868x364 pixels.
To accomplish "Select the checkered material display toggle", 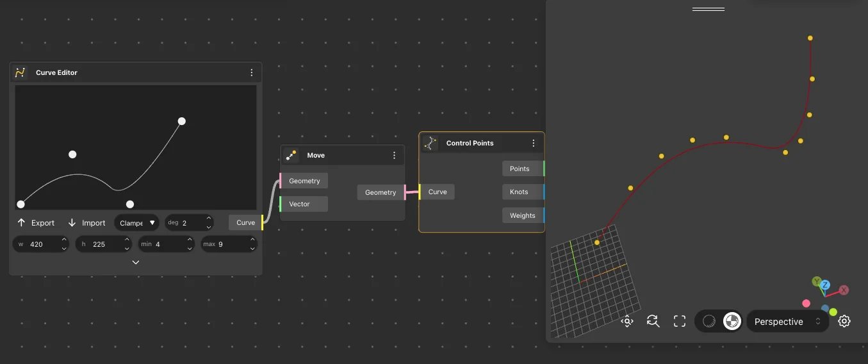I will (x=732, y=321).
